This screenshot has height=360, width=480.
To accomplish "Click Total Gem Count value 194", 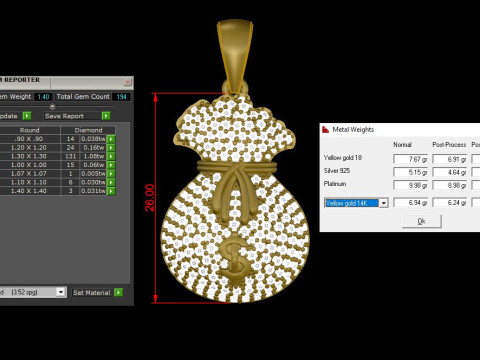I will [121, 97].
